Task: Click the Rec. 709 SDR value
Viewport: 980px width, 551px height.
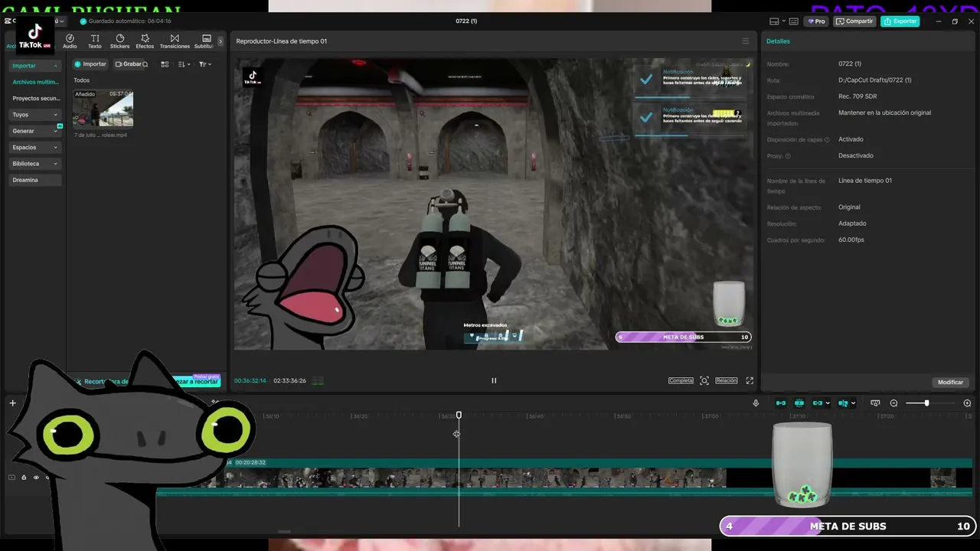Action: [857, 96]
